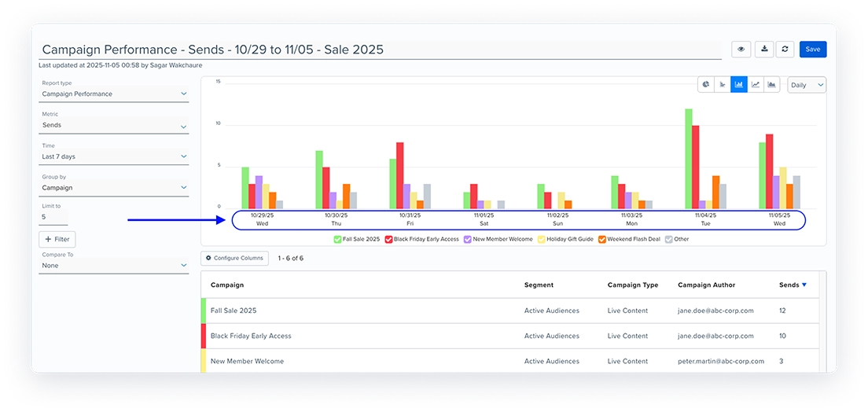Switch to line chart view
The width and height of the screenshot is (868, 412).
coord(756,85)
